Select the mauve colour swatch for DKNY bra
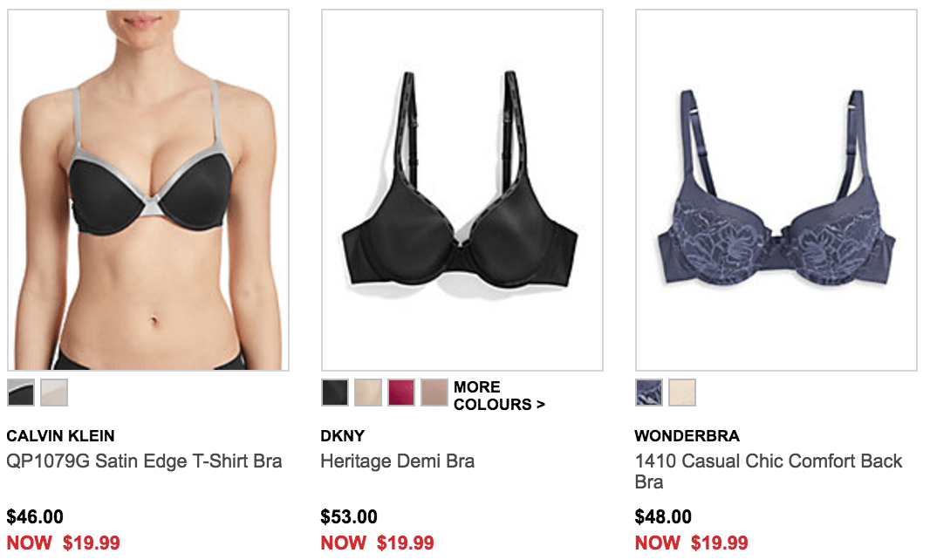 tap(434, 393)
